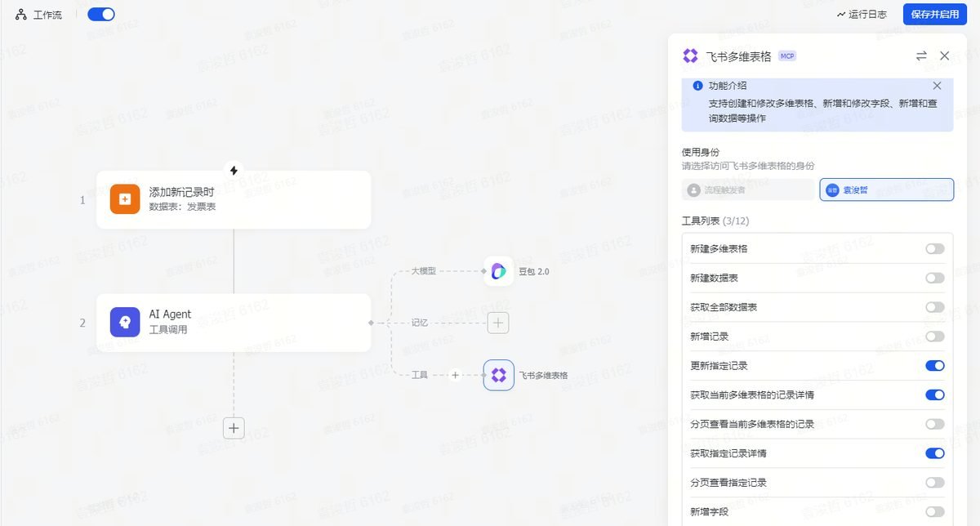
Task: Click the 功能介绍 info icon
Action: (697, 86)
